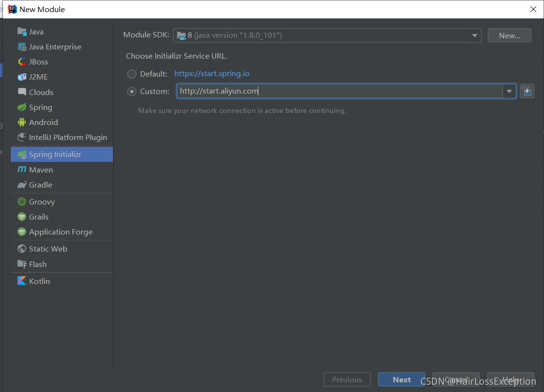Click the Cancel button
Viewport: 544px width, 392px height.
point(456,379)
